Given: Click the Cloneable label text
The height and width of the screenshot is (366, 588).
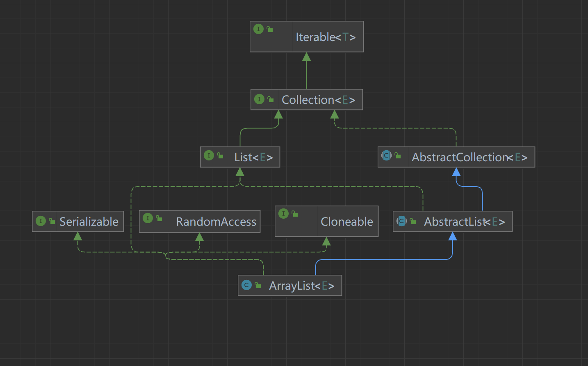Looking at the screenshot, I should (347, 222).
